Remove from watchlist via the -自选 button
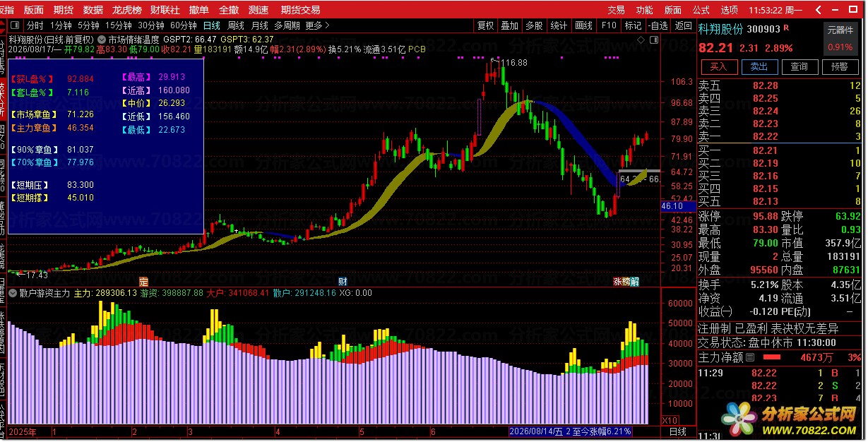This screenshot has width=868, height=442. (x=658, y=25)
